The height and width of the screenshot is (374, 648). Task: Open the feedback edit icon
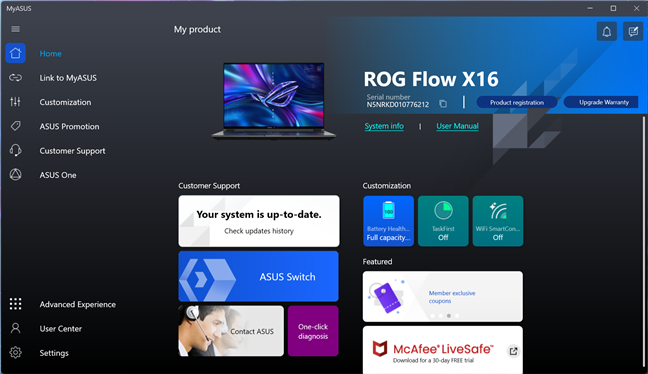click(x=633, y=31)
